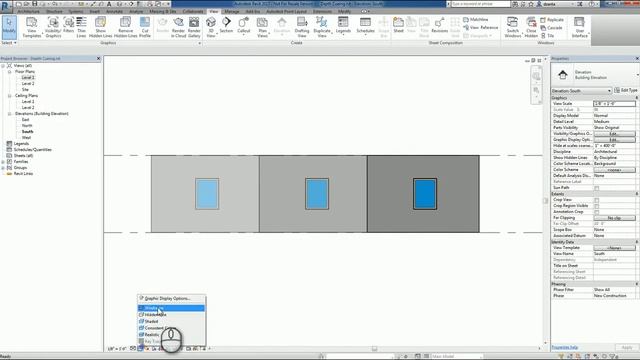Expand the Families tree node
640x360 pixels.
point(3,162)
